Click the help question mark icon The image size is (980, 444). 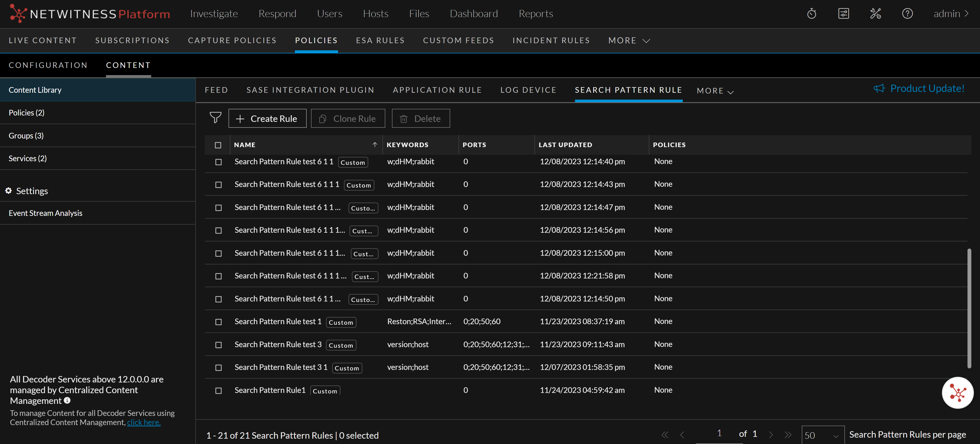[x=907, y=14]
